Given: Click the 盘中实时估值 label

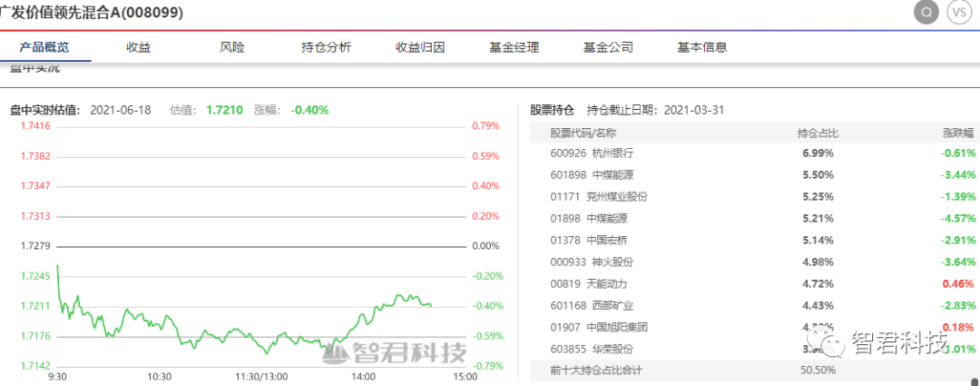Looking at the screenshot, I should (x=45, y=110).
